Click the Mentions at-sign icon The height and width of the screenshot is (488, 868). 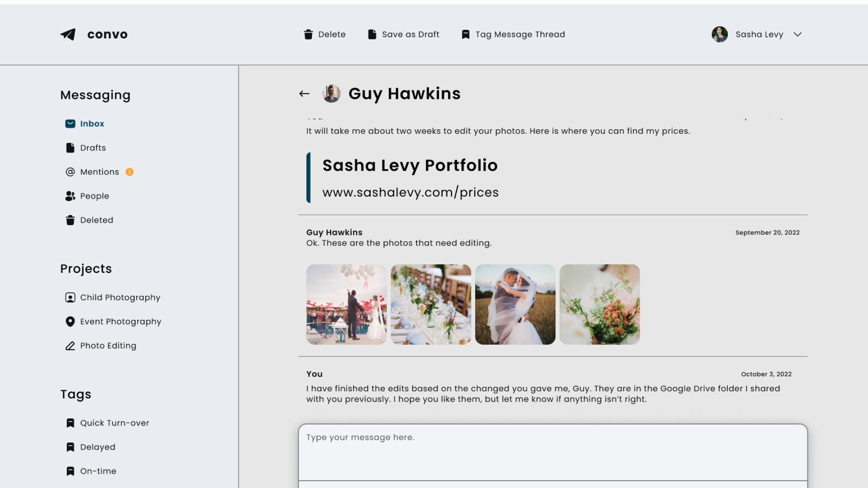70,172
